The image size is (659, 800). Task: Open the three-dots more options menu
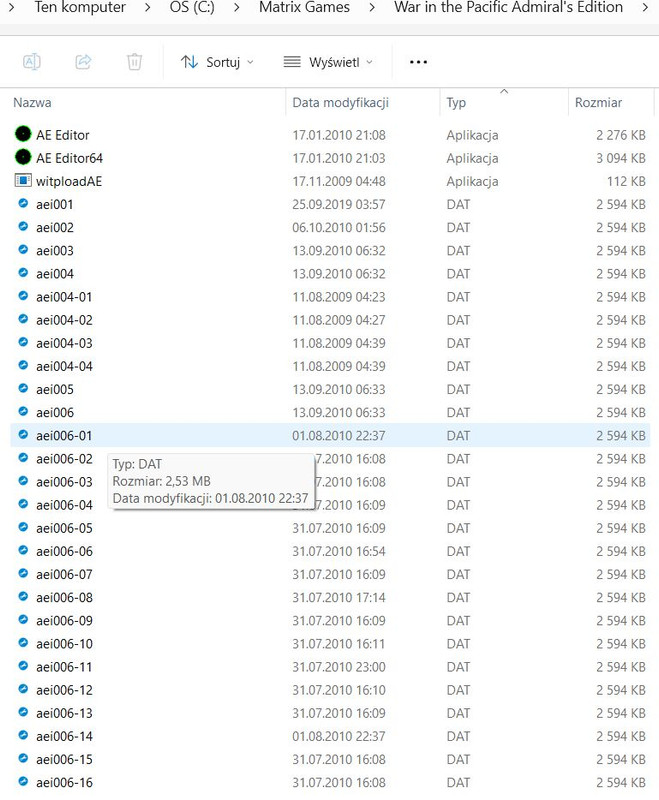(418, 62)
